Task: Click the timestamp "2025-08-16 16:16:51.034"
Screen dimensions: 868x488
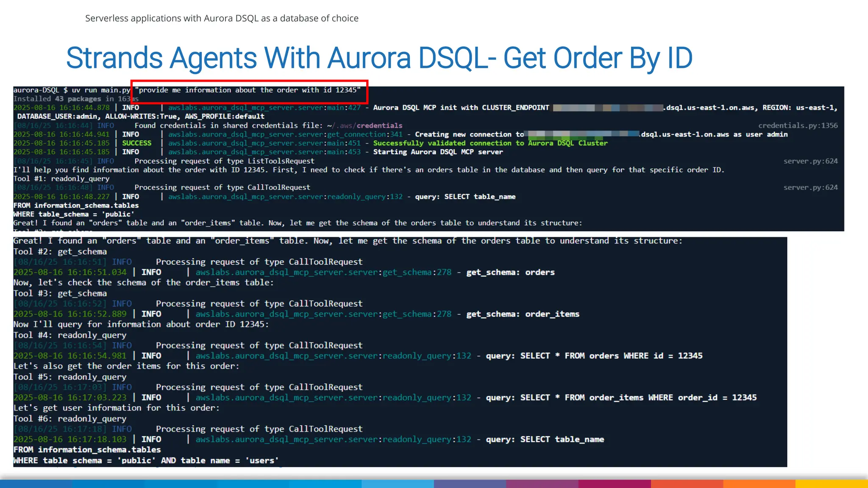Action: (70, 272)
